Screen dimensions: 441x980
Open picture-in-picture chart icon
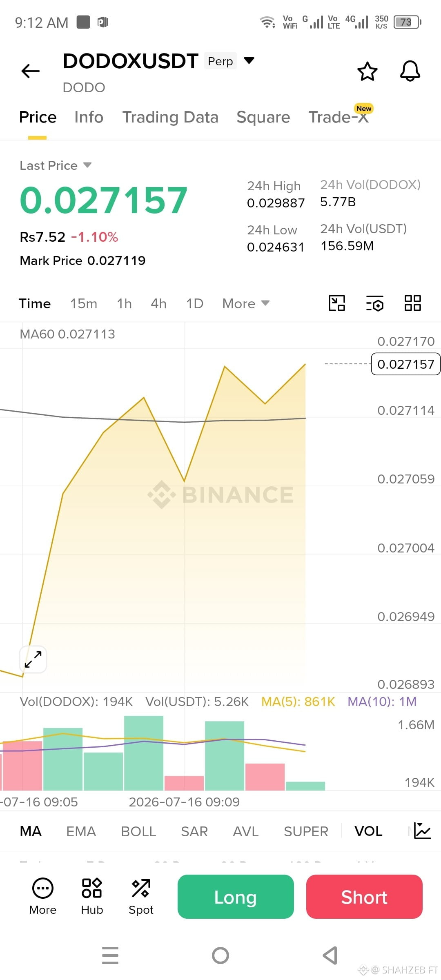pos(337,303)
